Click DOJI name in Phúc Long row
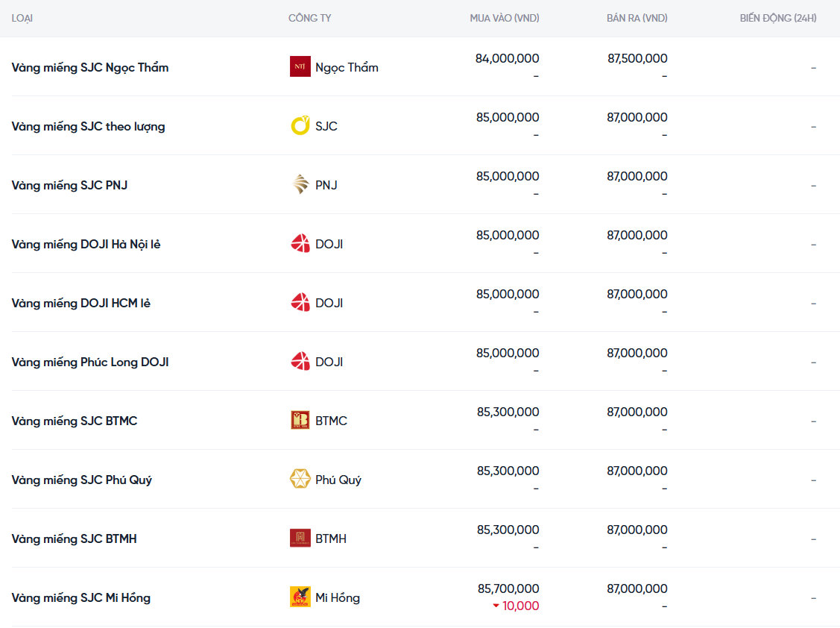The image size is (840, 628). (329, 362)
